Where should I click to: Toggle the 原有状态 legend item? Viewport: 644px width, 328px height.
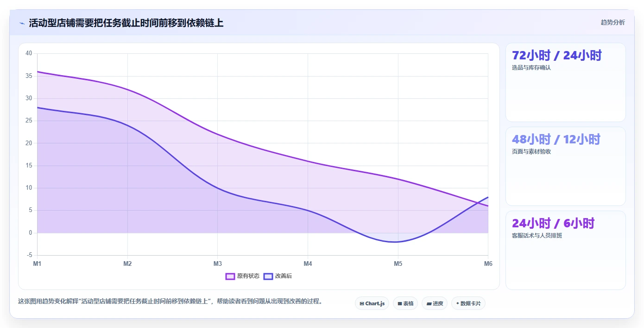[x=242, y=276]
